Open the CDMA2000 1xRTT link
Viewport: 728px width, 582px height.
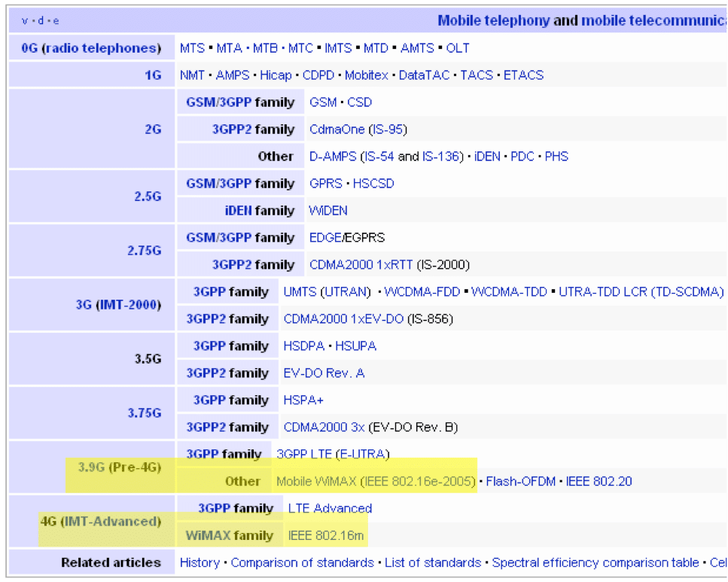click(x=361, y=264)
